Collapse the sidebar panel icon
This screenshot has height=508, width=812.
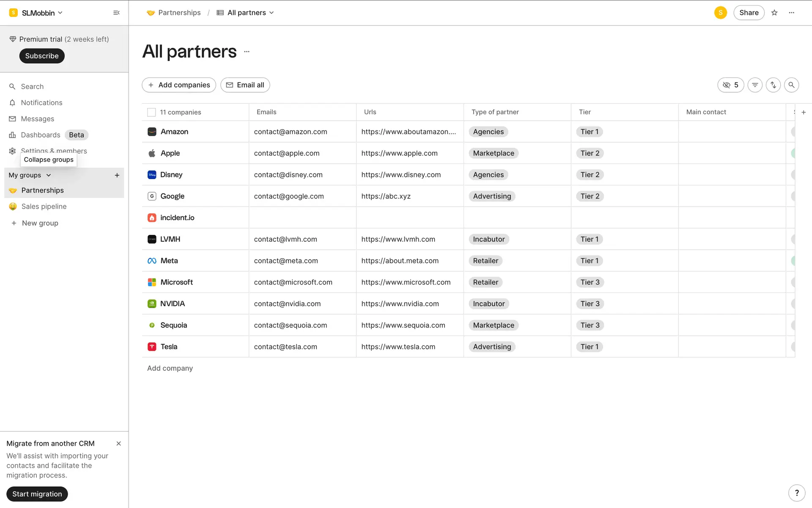(116, 13)
